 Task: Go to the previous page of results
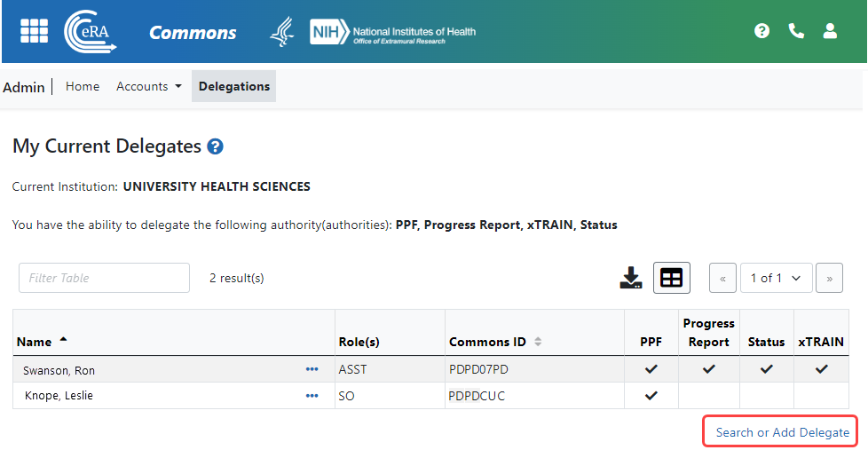coord(722,278)
